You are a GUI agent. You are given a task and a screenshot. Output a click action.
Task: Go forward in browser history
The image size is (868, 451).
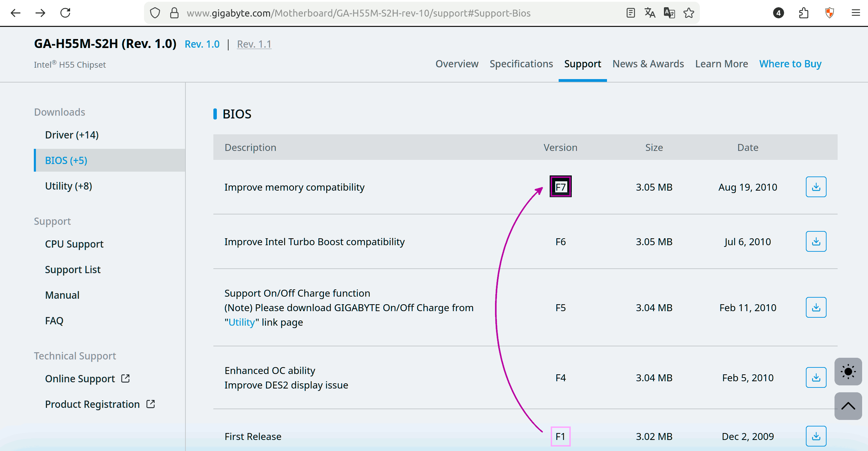pyautogui.click(x=40, y=13)
